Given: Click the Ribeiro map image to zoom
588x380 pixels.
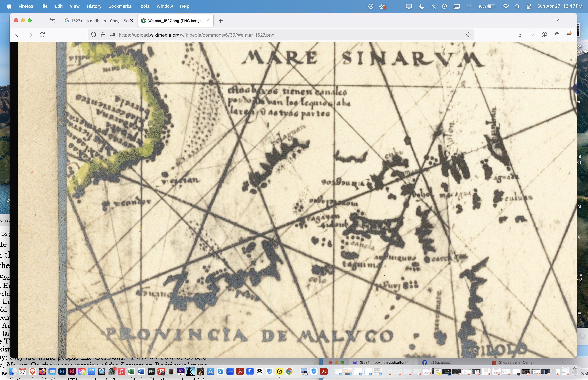Looking at the screenshot, I should click(x=297, y=199).
